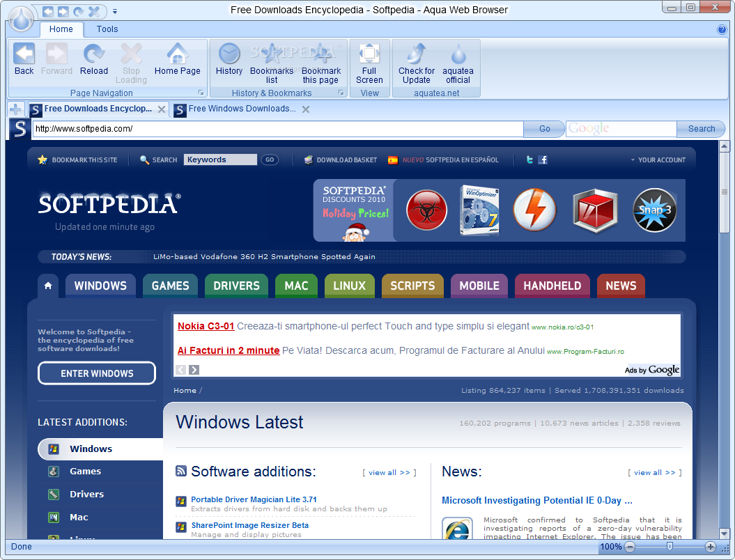The height and width of the screenshot is (560, 735).
Task: Open the HANDHELD category tab
Action: 552,286
